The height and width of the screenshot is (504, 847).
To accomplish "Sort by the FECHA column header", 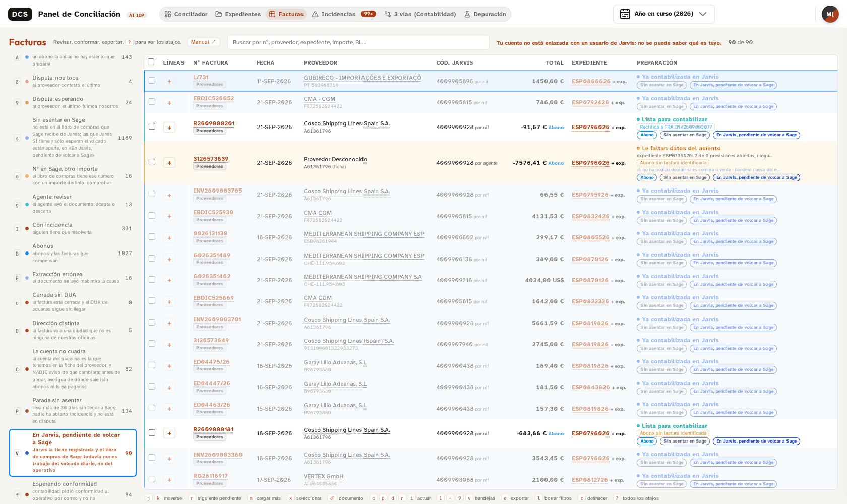I will pyautogui.click(x=265, y=62).
